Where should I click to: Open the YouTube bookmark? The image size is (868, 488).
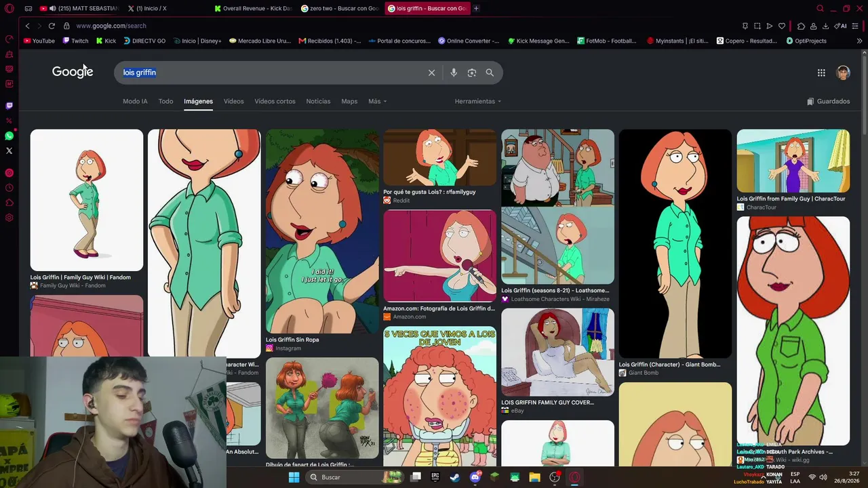click(x=39, y=41)
